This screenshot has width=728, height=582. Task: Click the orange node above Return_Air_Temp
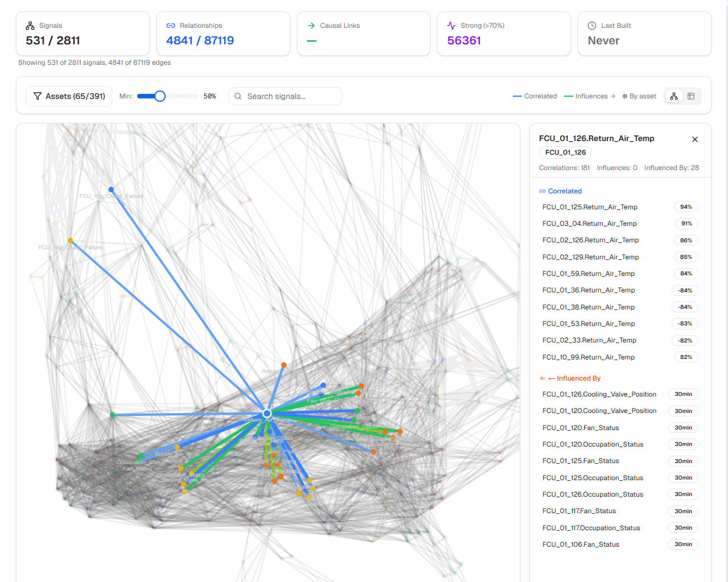tap(283, 365)
